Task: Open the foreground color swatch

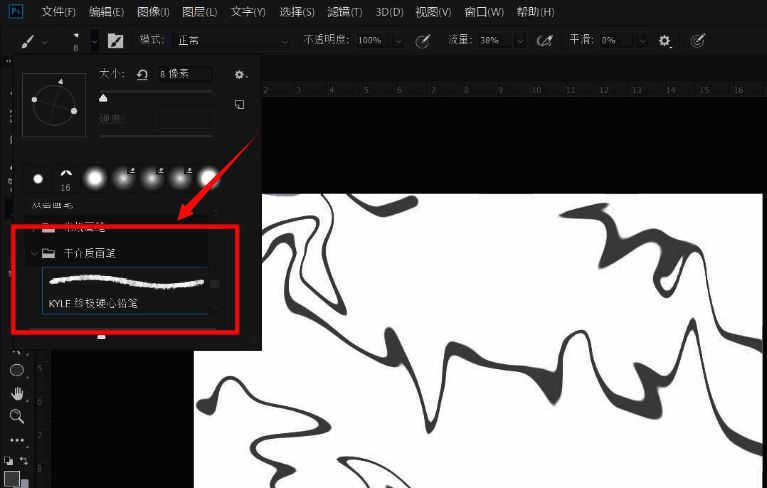Action: tap(12, 478)
